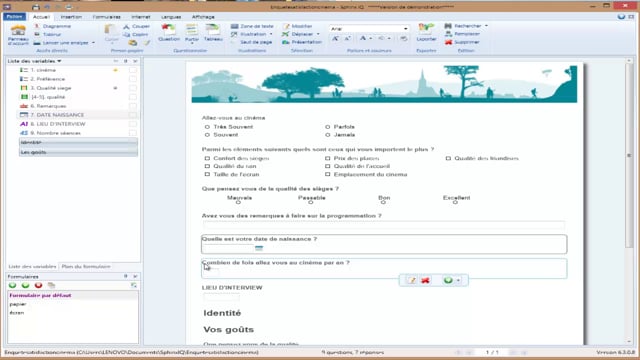Viewport: 640px width, 360px height.
Task: Check 'Prix des places' checkbox
Action: pos(327,158)
